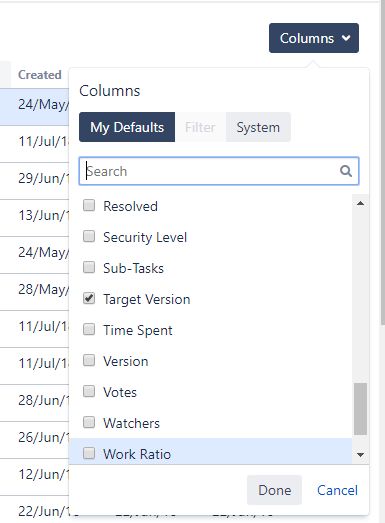Click the Time Spent label
This screenshot has width=385, height=523.
tap(138, 330)
